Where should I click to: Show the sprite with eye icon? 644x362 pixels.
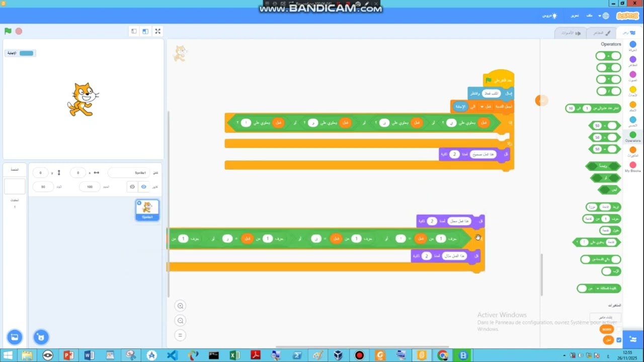click(144, 187)
